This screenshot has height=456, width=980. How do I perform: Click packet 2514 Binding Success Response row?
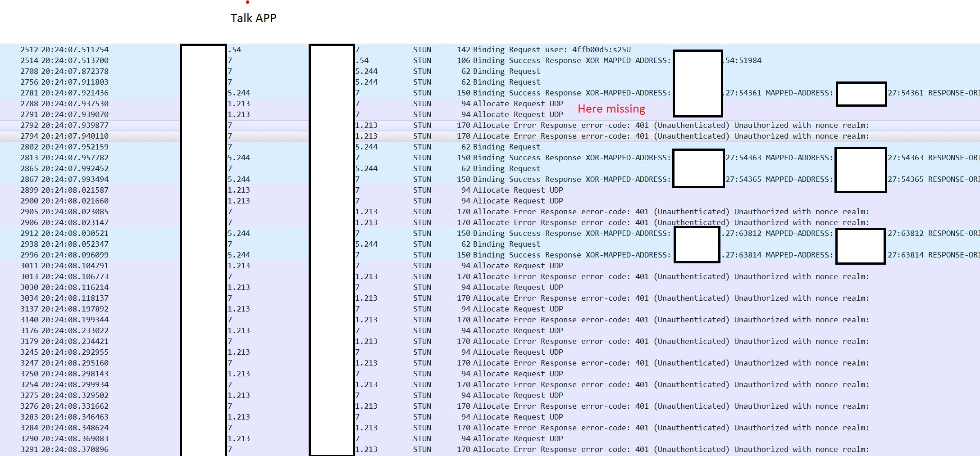pyautogui.click(x=490, y=60)
